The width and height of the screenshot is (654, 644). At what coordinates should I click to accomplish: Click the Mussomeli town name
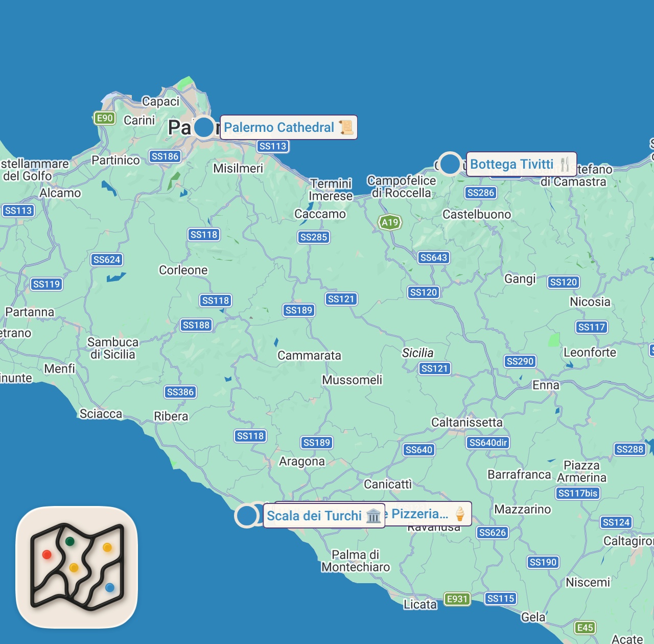(x=352, y=380)
